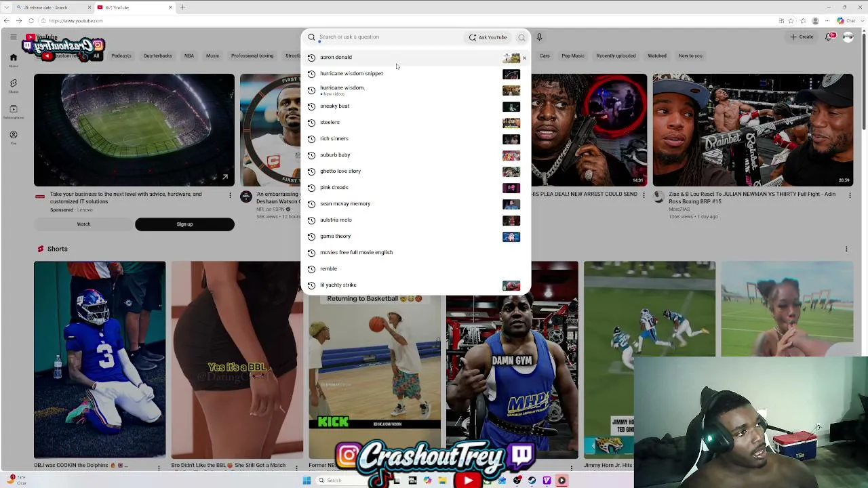Click the thumbnail beside the steelers suggestion

point(511,123)
